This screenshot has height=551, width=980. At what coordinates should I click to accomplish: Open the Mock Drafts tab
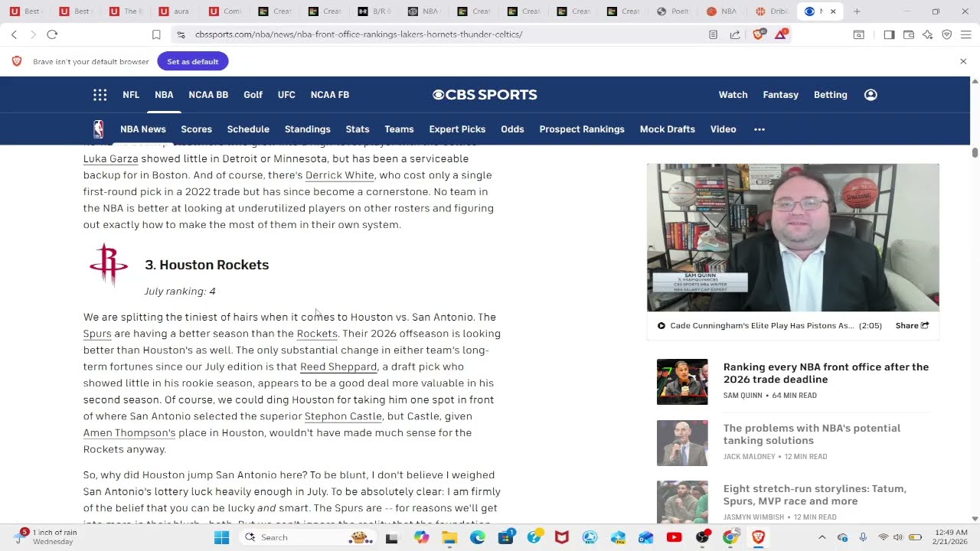(x=667, y=129)
